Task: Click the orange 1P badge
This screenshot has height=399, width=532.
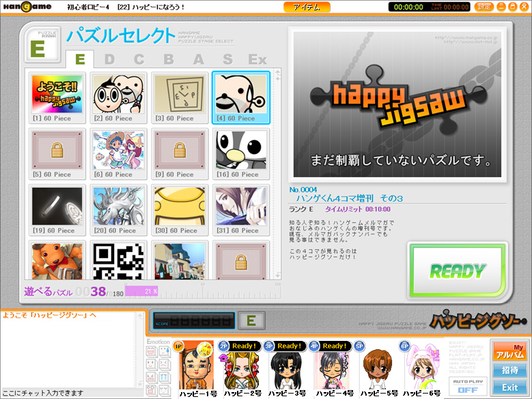Action: tap(178, 346)
